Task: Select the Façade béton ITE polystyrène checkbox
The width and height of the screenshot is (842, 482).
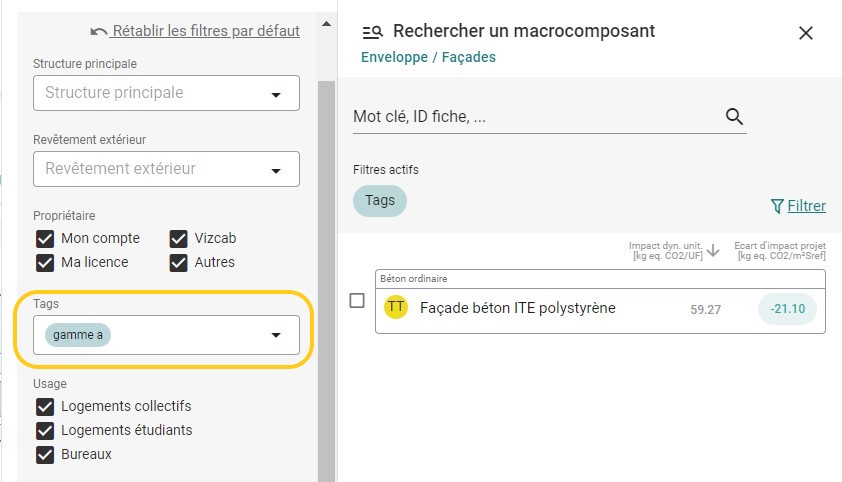Action: pos(357,301)
